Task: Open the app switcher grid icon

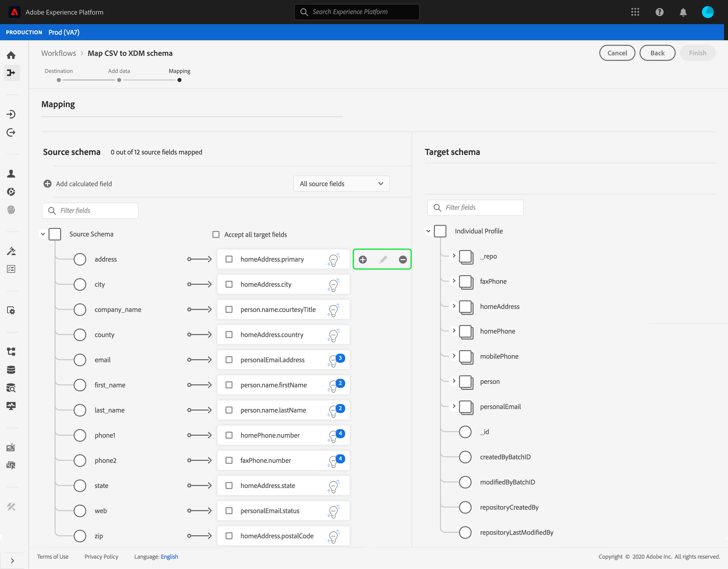Action: point(635,12)
